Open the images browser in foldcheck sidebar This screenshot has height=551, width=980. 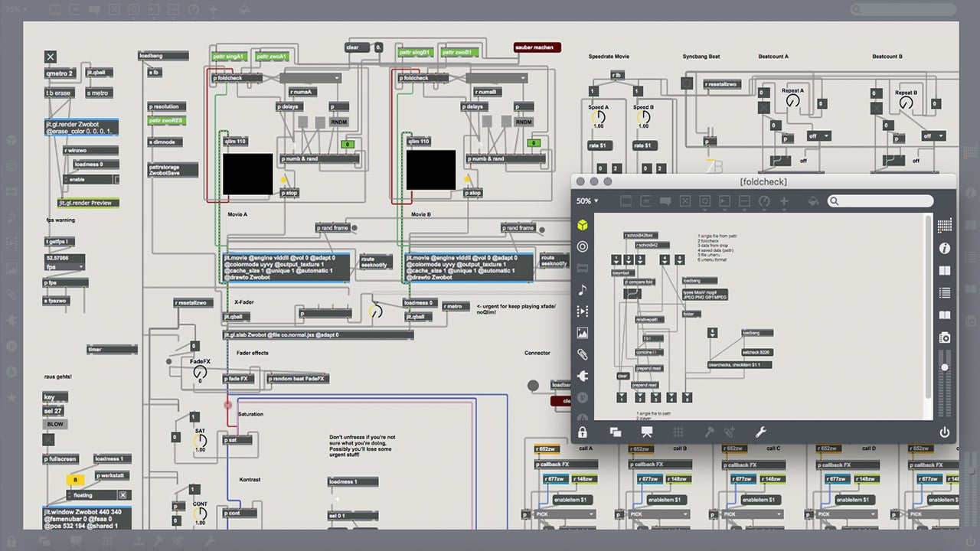coord(583,333)
